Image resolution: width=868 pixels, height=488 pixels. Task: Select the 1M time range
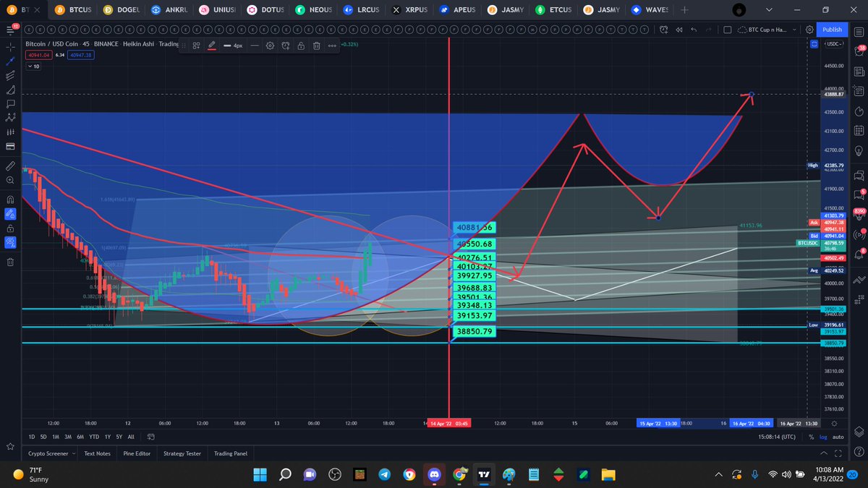(x=56, y=437)
